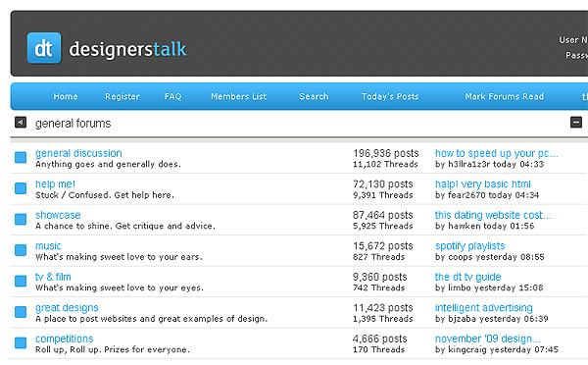Viewport: 588px width, 365px height.
Task: Open the general discussion forum
Action: coord(78,153)
